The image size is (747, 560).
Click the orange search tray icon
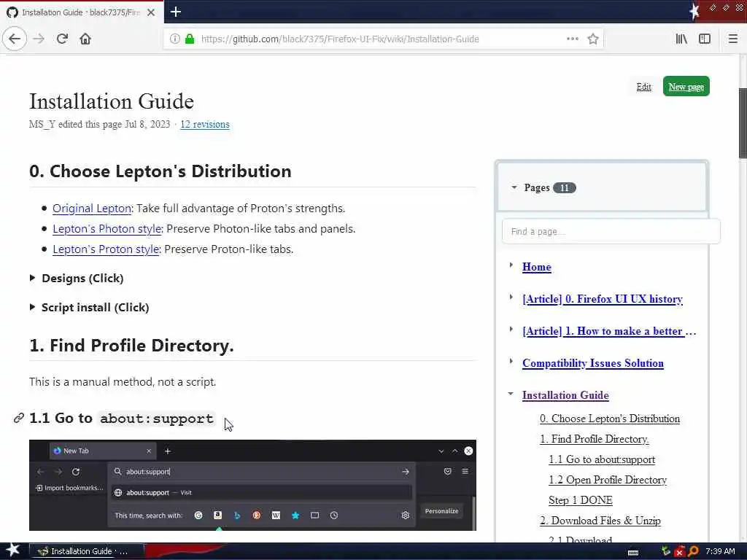693,551
